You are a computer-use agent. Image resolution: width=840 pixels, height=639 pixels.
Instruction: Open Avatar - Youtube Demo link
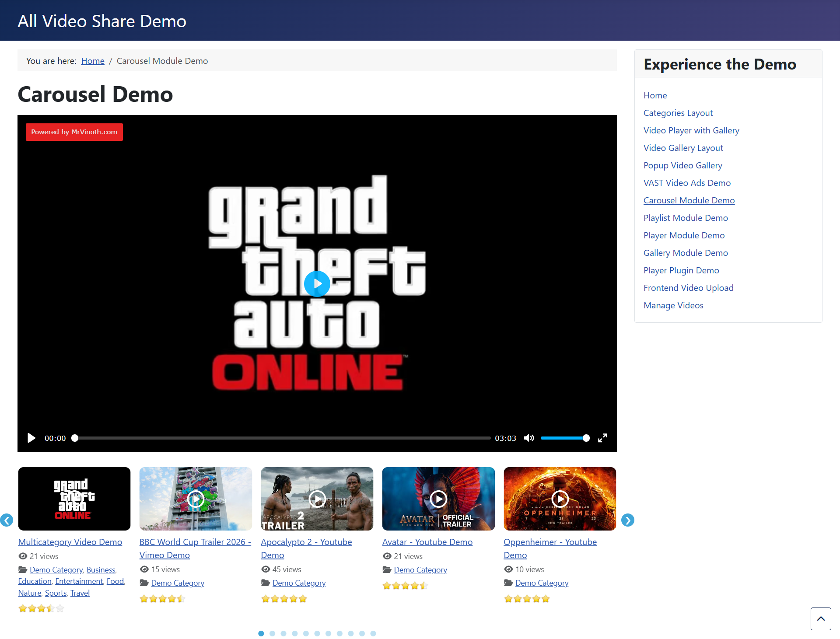pyautogui.click(x=427, y=542)
